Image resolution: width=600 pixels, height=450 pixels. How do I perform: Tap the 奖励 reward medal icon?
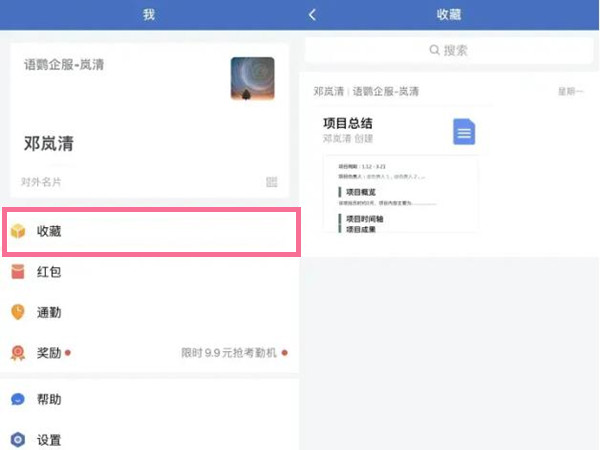click(x=18, y=353)
